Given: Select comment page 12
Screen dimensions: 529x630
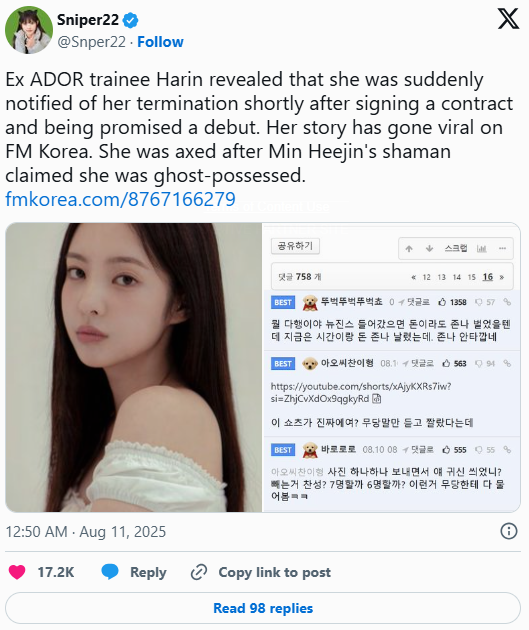Looking at the screenshot, I should [427, 277].
